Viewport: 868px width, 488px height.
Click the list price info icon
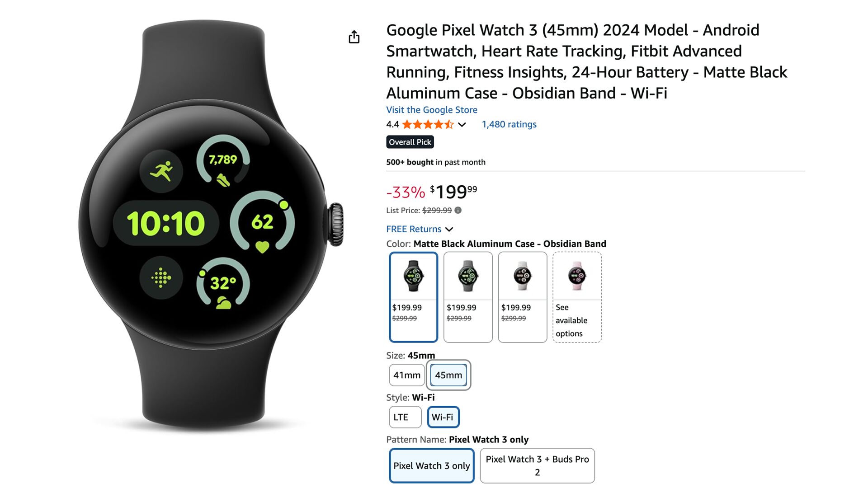[x=458, y=210]
